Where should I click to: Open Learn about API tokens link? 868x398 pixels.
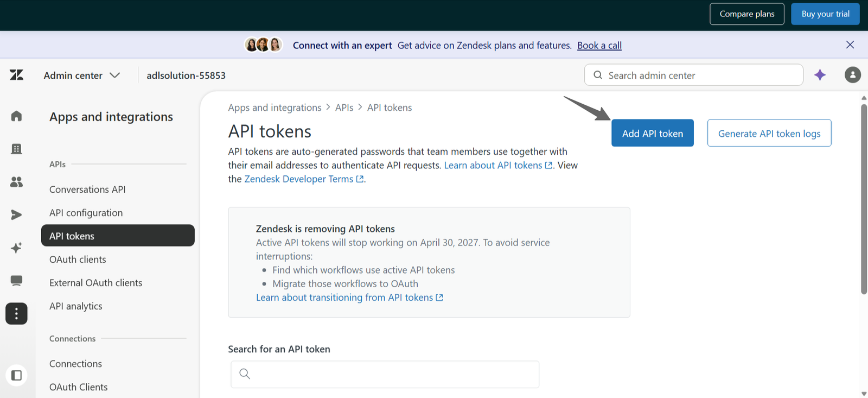(x=498, y=165)
